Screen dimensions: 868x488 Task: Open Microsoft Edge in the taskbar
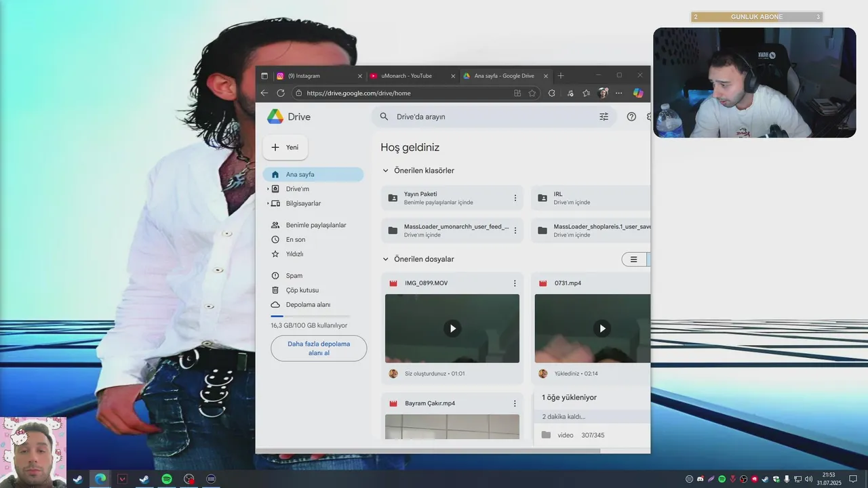(100, 479)
